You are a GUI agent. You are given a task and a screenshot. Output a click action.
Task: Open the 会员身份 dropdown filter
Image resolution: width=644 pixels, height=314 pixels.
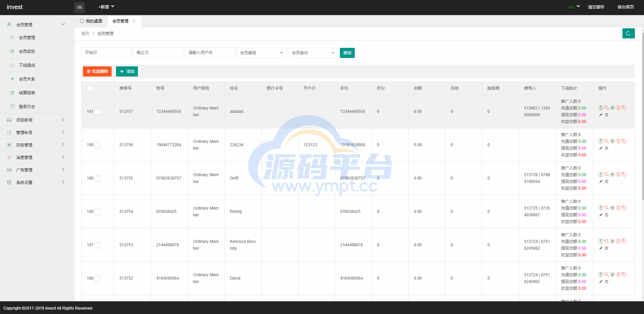[x=313, y=53]
